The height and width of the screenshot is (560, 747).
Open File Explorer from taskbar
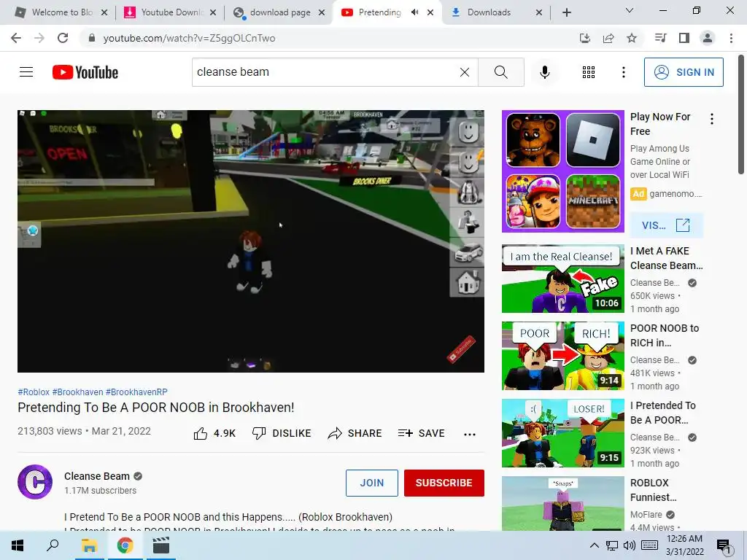(x=89, y=545)
